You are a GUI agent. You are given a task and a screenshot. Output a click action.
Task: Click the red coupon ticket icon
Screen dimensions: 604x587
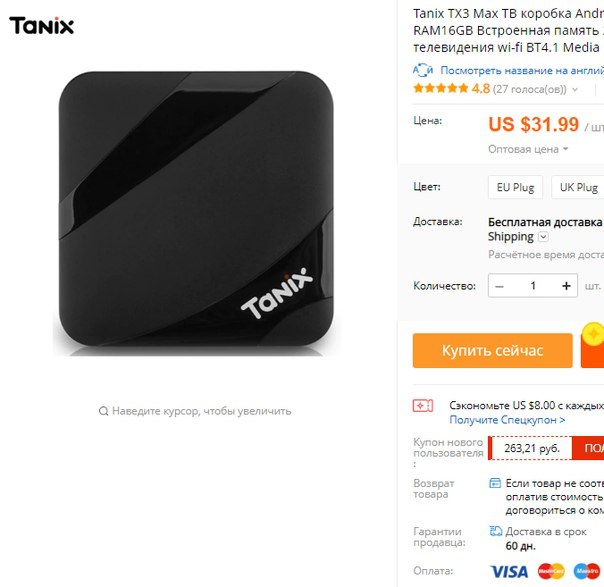click(x=423, y=406)
